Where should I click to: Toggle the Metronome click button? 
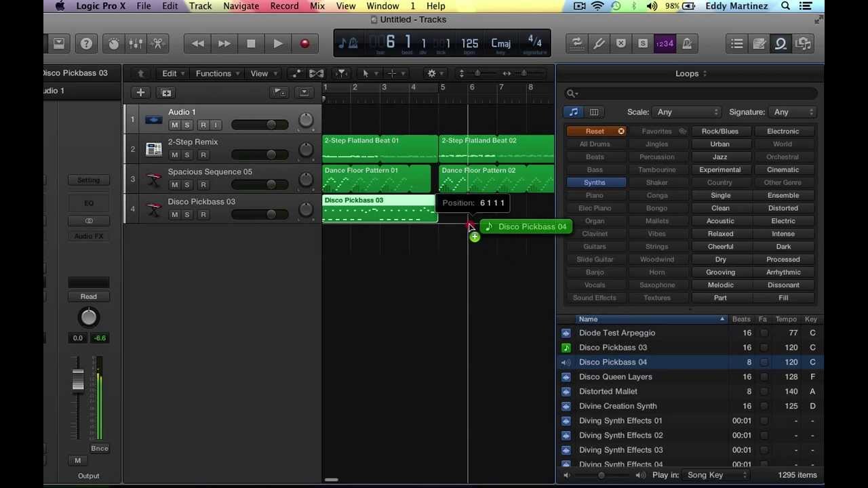tap(687, 43)
